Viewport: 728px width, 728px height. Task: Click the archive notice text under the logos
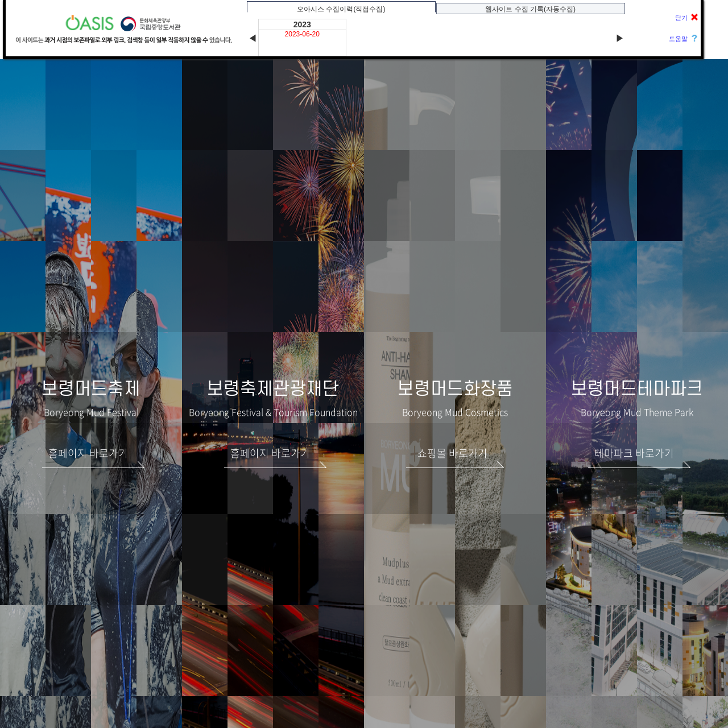tap(123, 40)
